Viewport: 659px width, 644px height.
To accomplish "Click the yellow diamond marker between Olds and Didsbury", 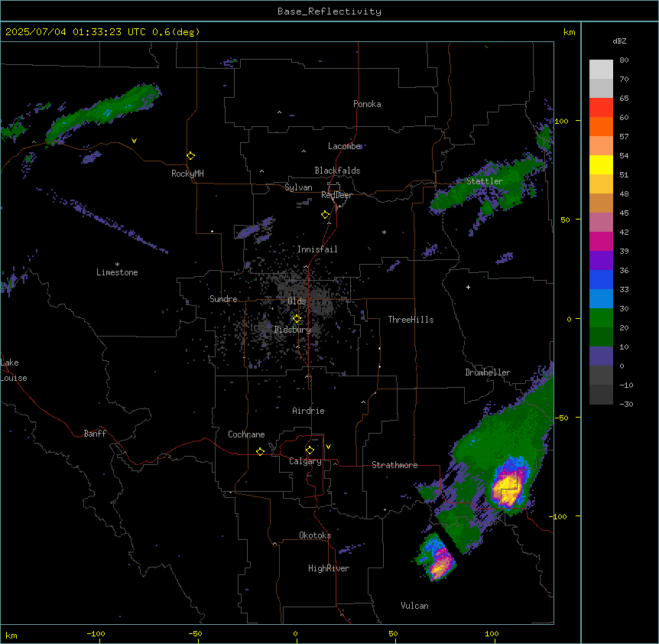I will pyautogui.click(x=297, y=319).
